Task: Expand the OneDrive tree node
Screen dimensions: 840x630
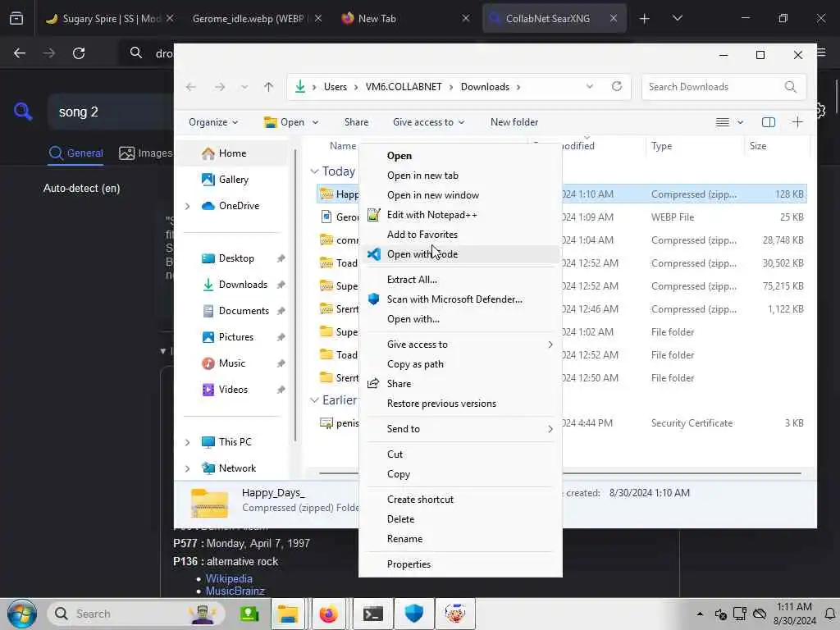Action: pos(188,206)
